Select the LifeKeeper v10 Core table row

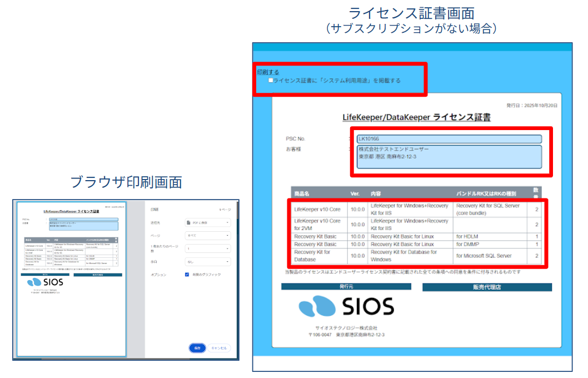click(x=417, y=210)
